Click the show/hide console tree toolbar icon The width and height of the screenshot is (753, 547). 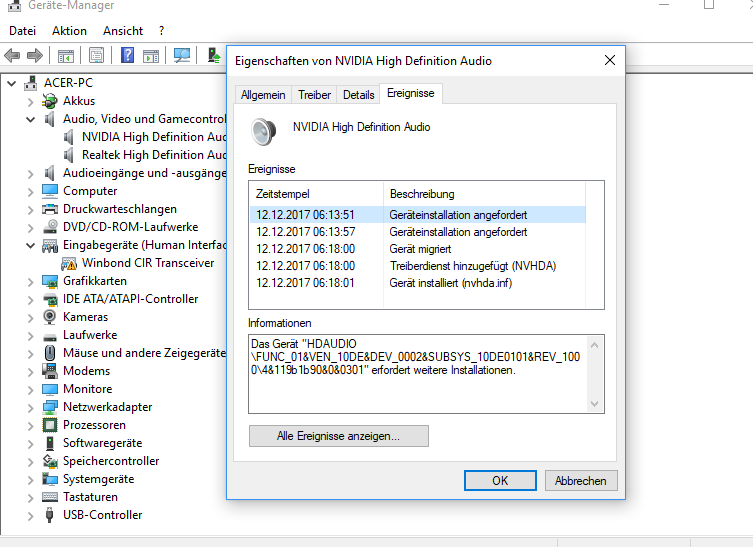pyautogui.click(x=66, y=56)
